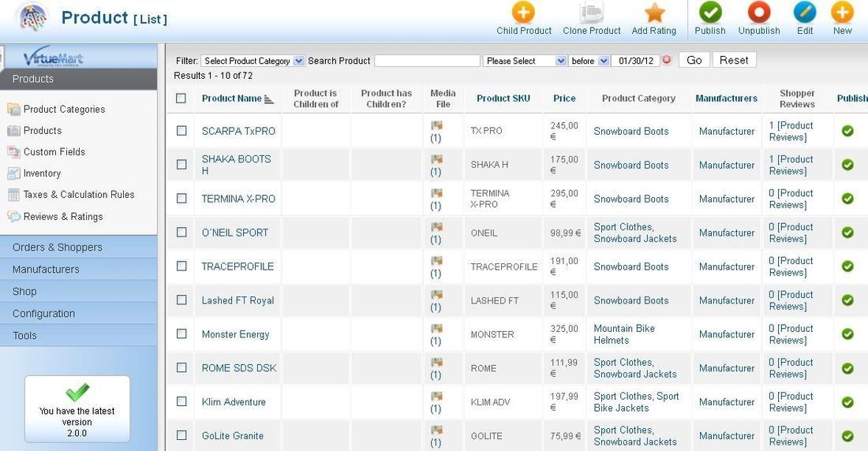Screen dimensions: 868x451
Task: Check the box for SHAKA BOOTS H
Action: point(181,164)
